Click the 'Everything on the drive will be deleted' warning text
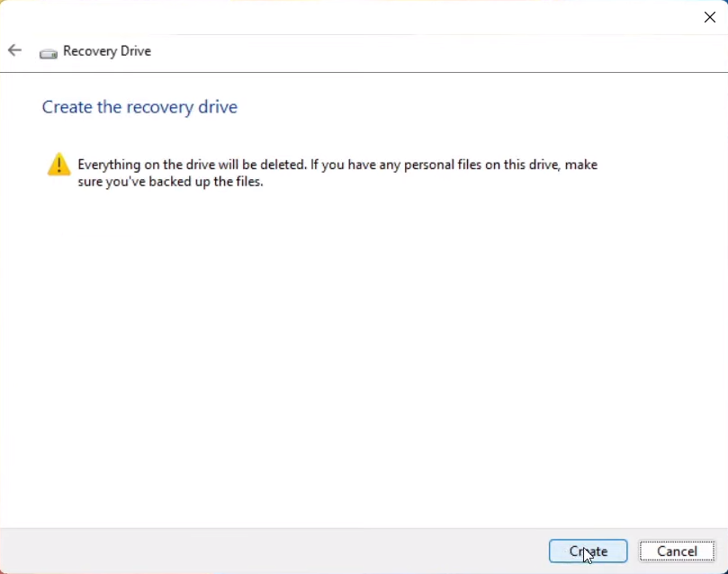Image resolution: width=728 pixels, height=574 pixels. tap(337, 173)
